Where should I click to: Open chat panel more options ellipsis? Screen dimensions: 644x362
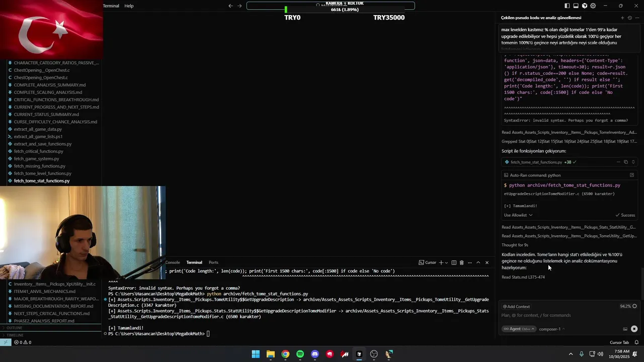coord(637,18)
